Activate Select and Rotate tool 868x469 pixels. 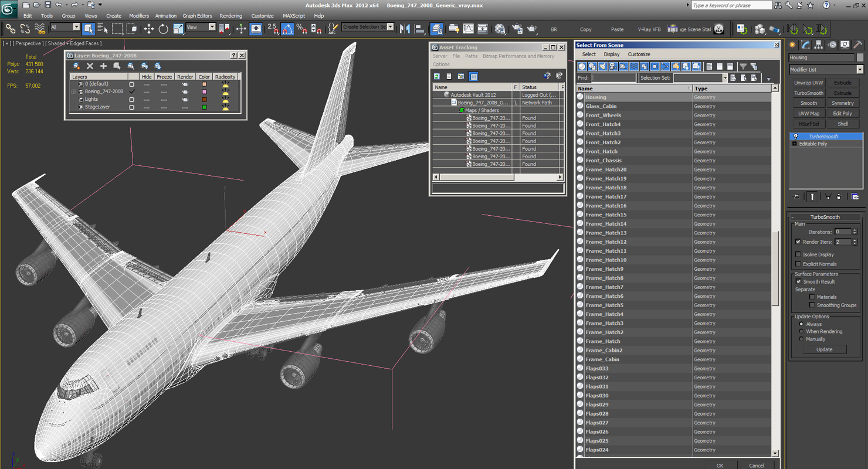[x=163, y=28]
